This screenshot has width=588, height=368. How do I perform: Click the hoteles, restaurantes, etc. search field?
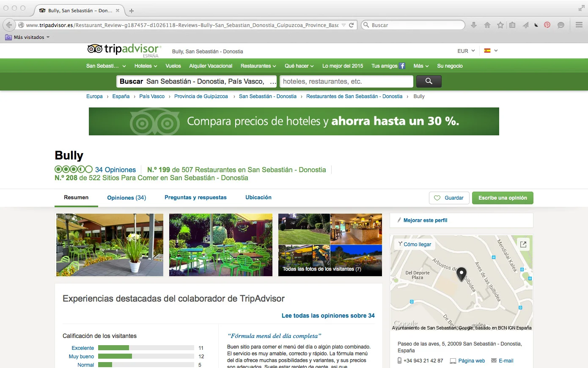(346, 81)
